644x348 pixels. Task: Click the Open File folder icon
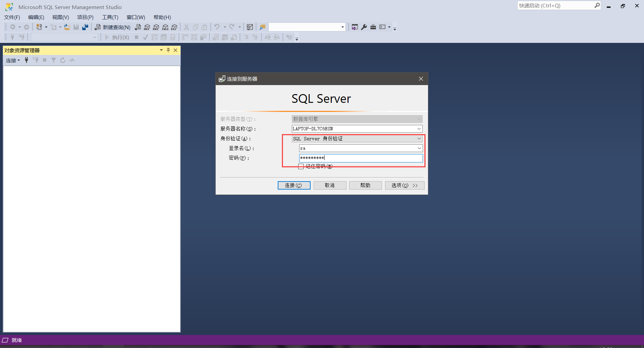(x=67, y=27)
